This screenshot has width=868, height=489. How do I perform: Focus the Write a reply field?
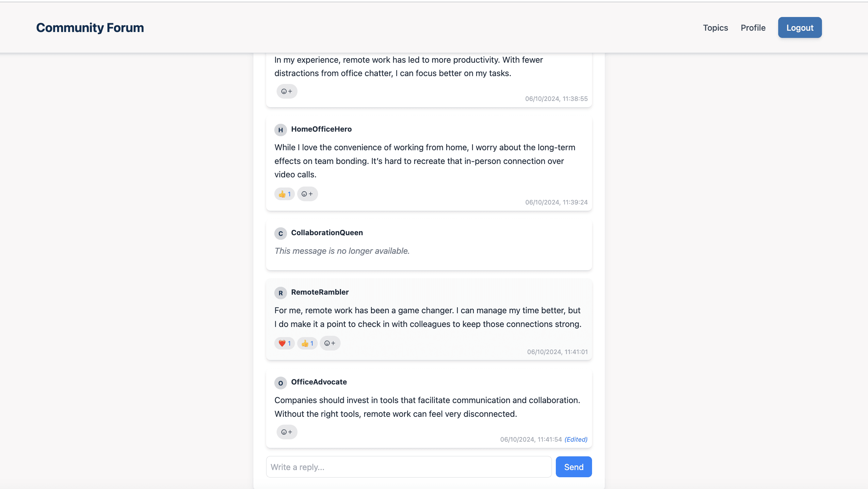(x=409, y=467)
